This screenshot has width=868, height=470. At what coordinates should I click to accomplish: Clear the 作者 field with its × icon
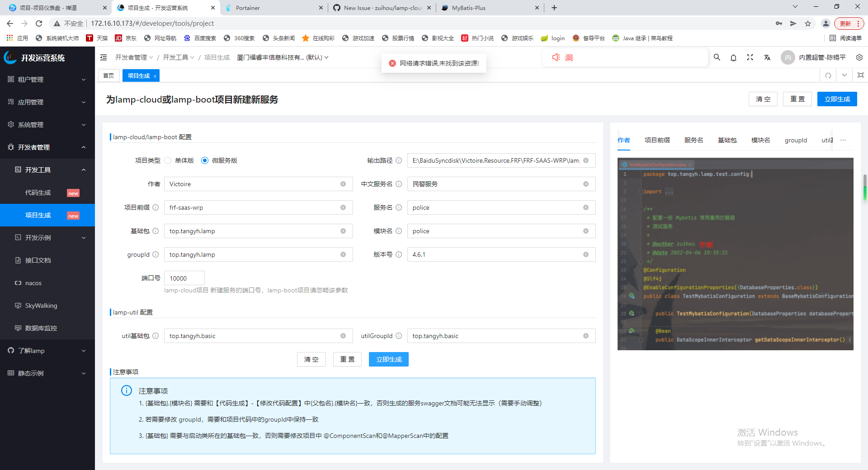tap(343, 184)
